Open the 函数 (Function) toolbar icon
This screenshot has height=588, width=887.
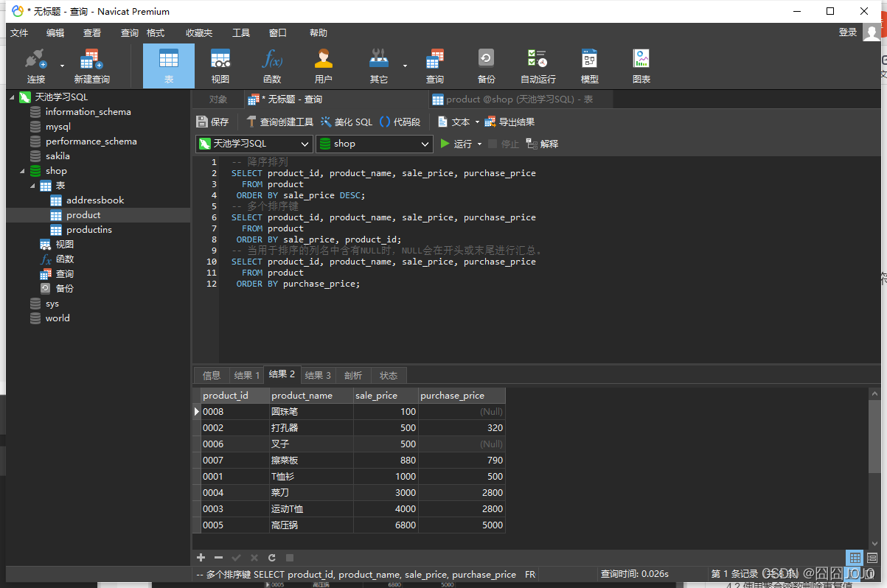click(x=272, y=66)
